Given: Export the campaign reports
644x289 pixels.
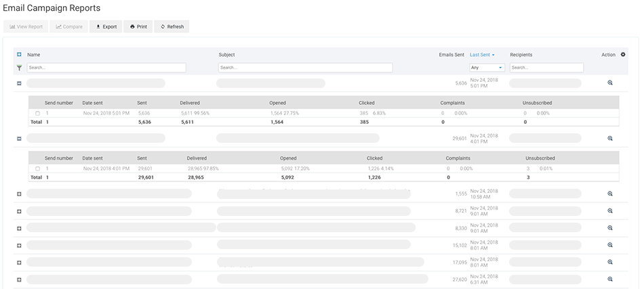Looking at the screenshot, I should click(x=106, y=26).
